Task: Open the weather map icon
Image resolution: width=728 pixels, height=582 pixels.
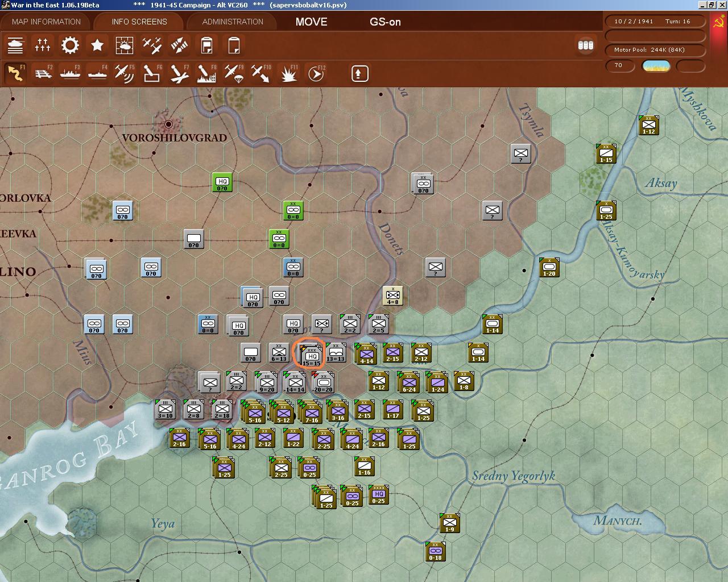Action: (x=125, y=45)
